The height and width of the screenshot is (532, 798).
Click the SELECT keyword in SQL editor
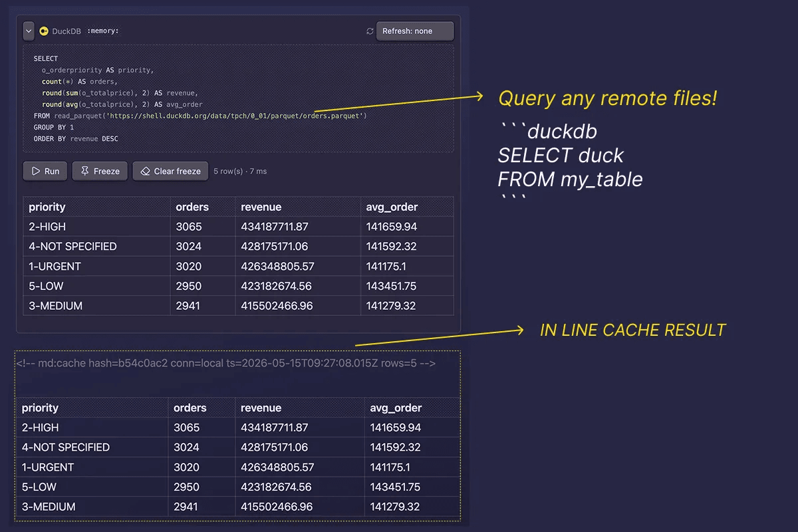[46, 59]
